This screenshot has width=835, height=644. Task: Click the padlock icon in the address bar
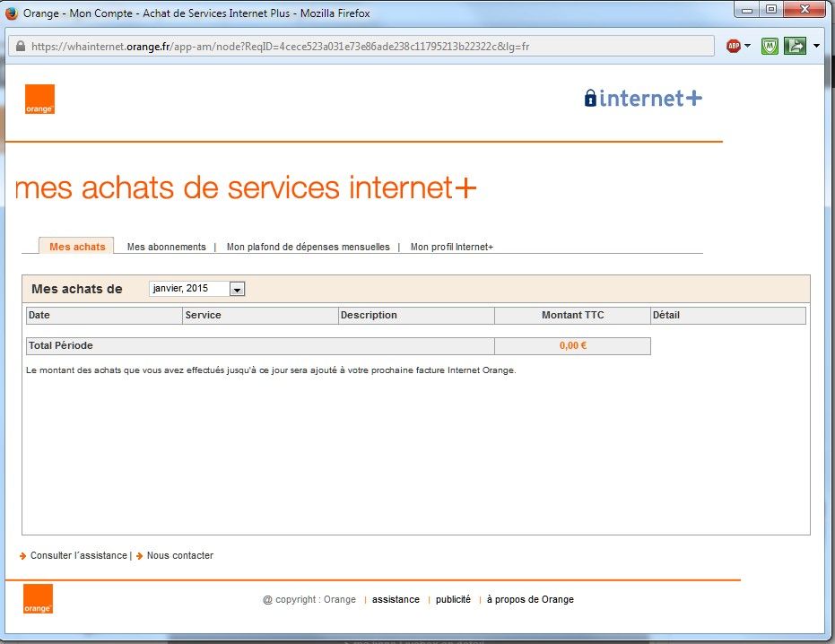pos(20,45)
